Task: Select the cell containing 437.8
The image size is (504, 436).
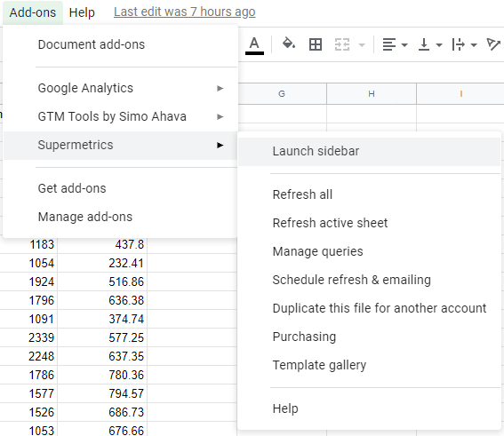Action: (x=102, y=245)
